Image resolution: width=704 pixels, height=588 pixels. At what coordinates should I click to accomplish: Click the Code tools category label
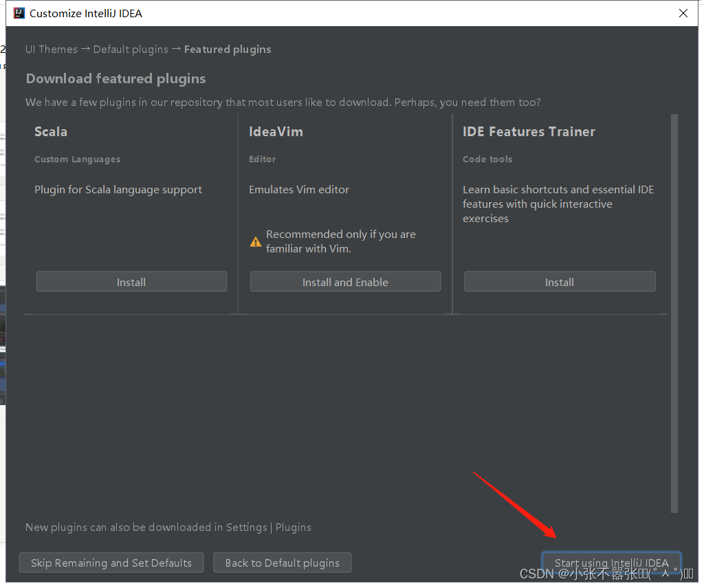coord(487,159)
